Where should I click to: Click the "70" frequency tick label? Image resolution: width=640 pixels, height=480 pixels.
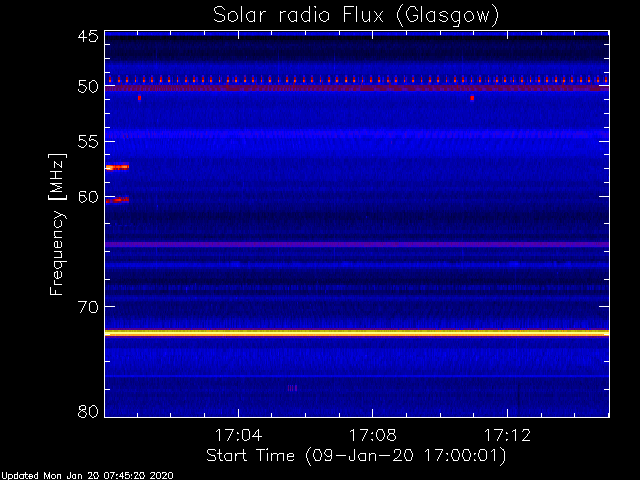(x=88, y=307)
